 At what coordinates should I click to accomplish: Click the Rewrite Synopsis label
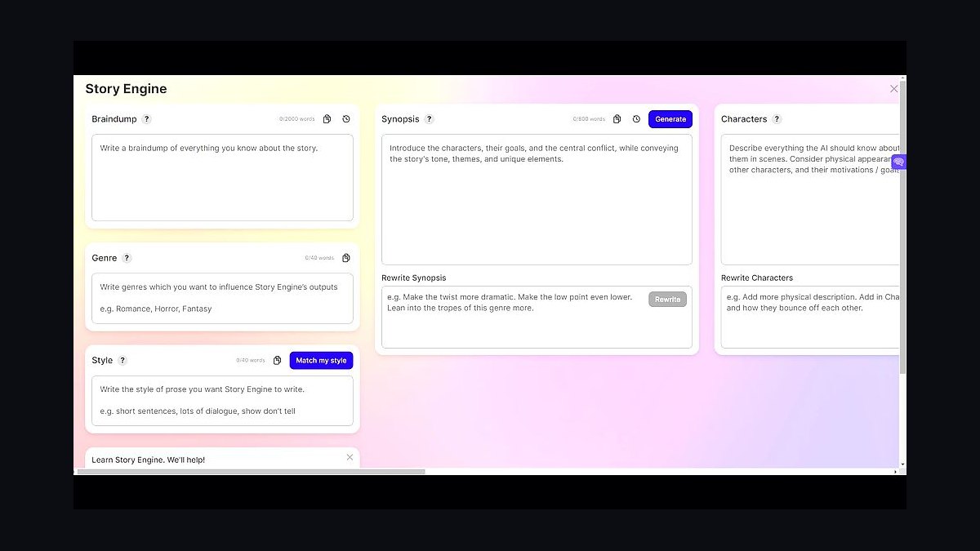click(414, 278)
